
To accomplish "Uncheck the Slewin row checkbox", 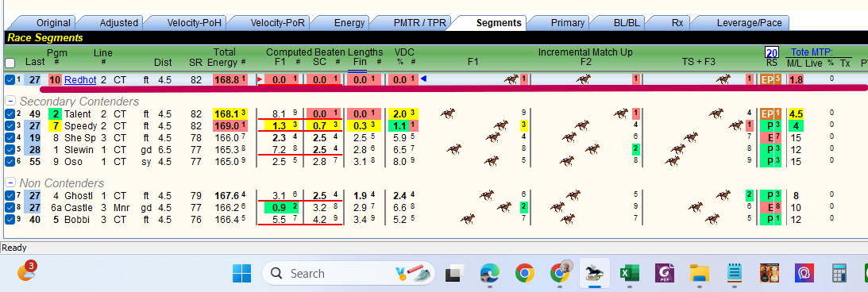I will (10, 149).
